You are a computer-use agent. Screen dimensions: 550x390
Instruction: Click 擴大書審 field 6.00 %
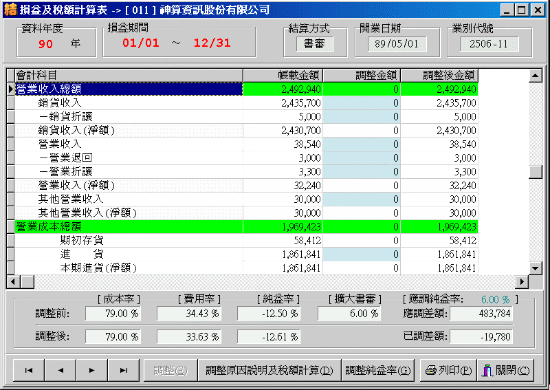(x=349, y=314)
